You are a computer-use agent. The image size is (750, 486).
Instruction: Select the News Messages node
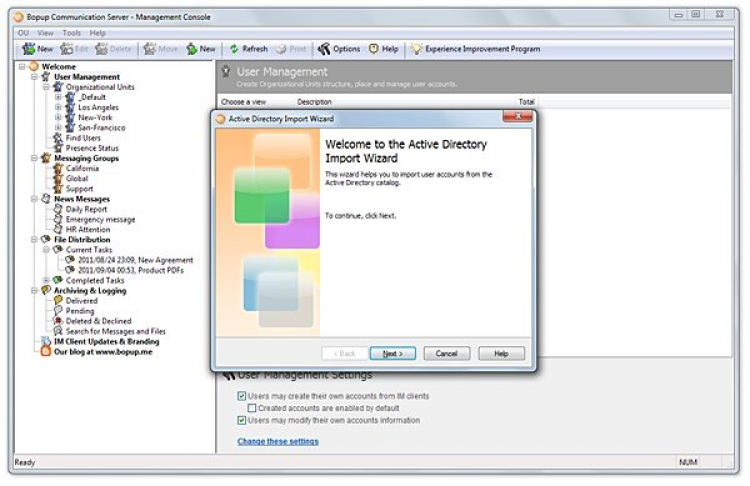[82, 199]
